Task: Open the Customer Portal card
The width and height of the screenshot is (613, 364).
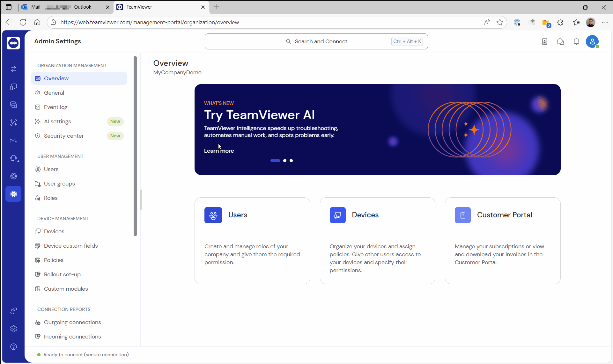Action: coord(503,241)
